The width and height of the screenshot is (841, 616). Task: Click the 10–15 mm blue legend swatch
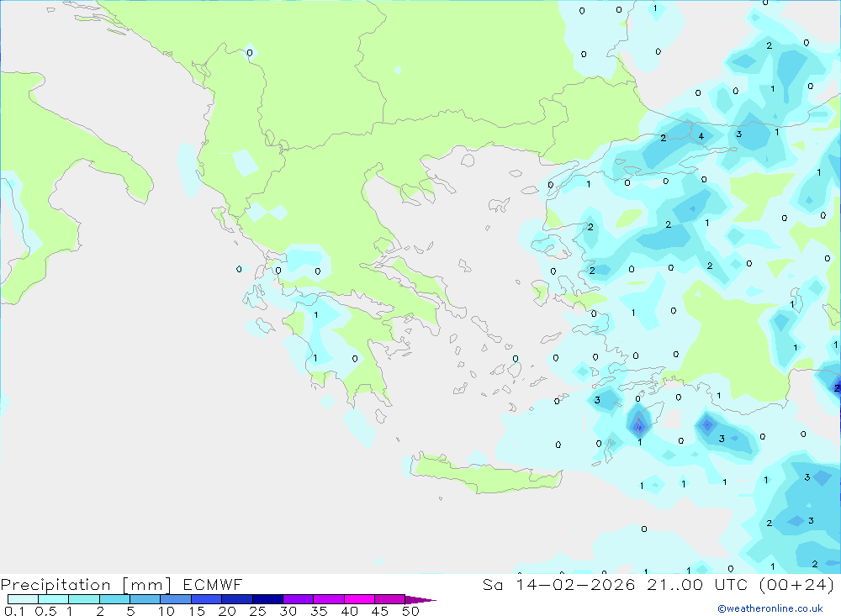176,599
